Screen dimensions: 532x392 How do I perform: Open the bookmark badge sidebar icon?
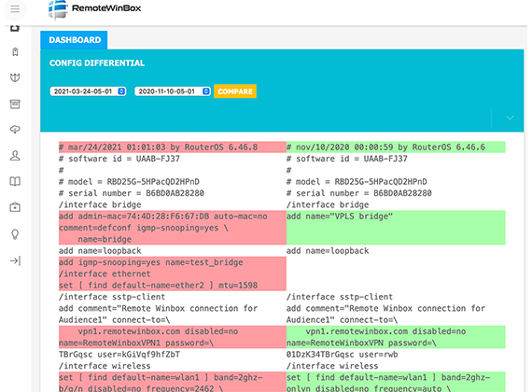tap(15, 52)
